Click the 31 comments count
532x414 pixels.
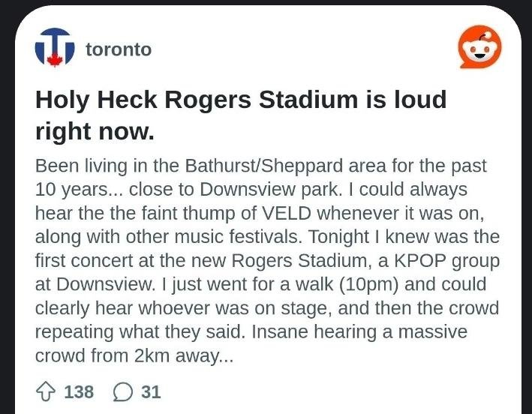click(x=151, y=392)
